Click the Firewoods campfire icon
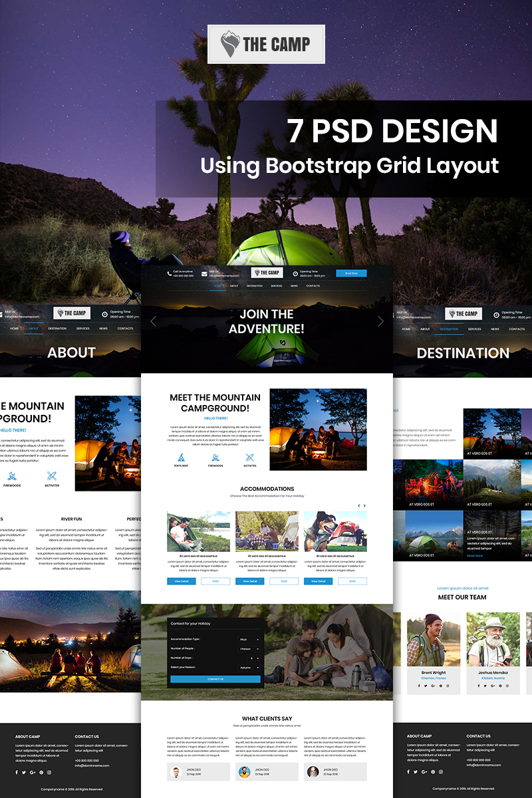 pyautogui.click(x=215, y=458)
